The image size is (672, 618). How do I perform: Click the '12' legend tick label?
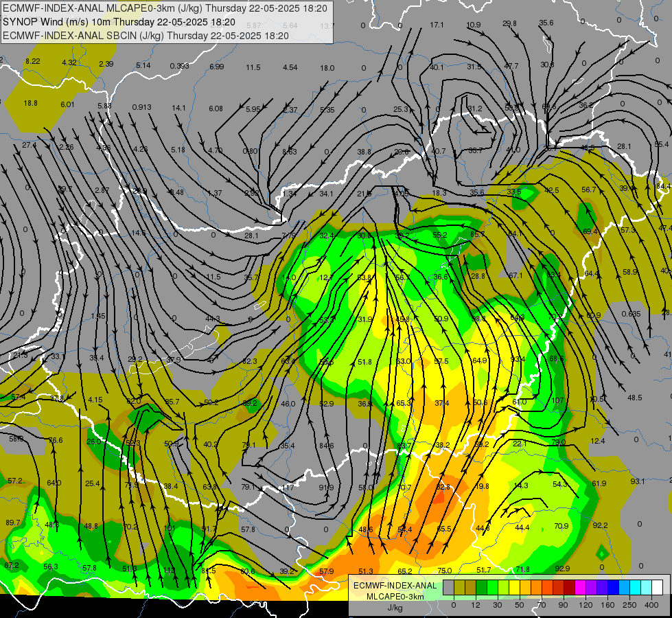(x=475, y=605)
